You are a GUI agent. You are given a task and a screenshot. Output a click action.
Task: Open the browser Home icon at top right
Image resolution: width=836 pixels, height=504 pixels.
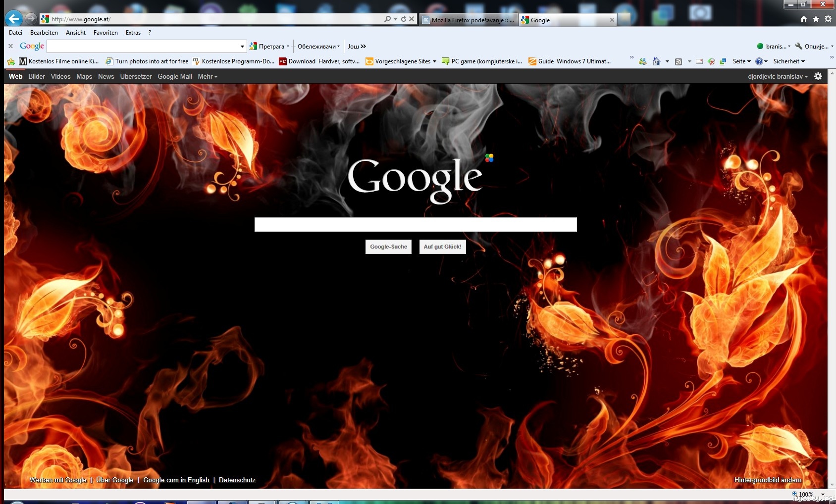click(804, 19)
